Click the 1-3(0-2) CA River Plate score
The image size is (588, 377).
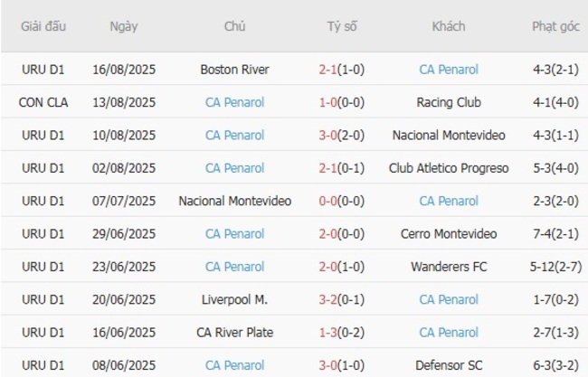342,333
